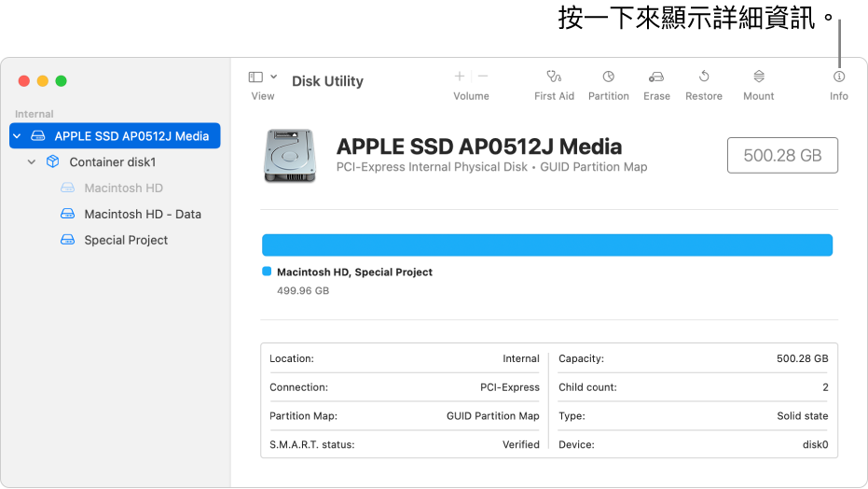The width and height of the screenshot is (868, 489).
Task: Open the View dropdown chevron
Action: [x=273, y=77]
